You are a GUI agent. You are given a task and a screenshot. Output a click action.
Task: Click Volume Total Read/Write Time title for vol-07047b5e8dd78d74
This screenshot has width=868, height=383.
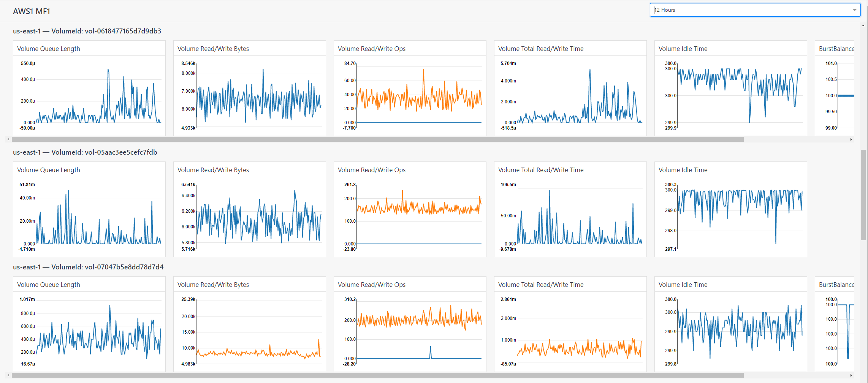tap(541, 285)
